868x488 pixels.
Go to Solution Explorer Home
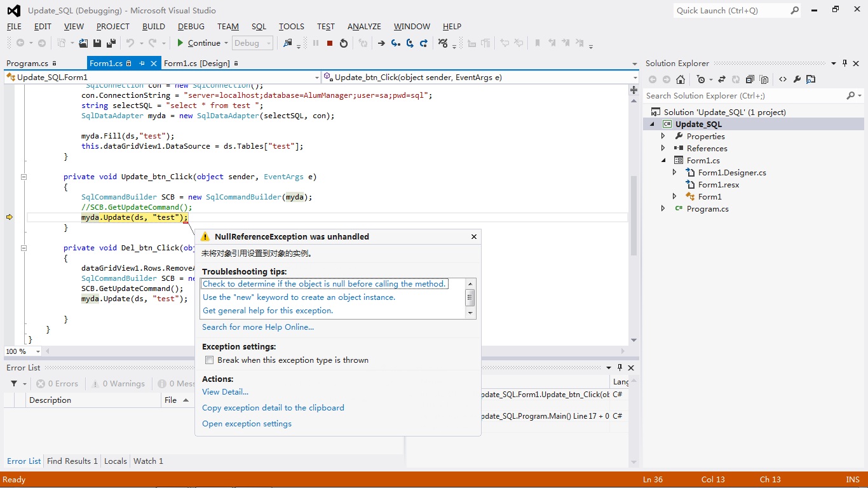(681, 79)
